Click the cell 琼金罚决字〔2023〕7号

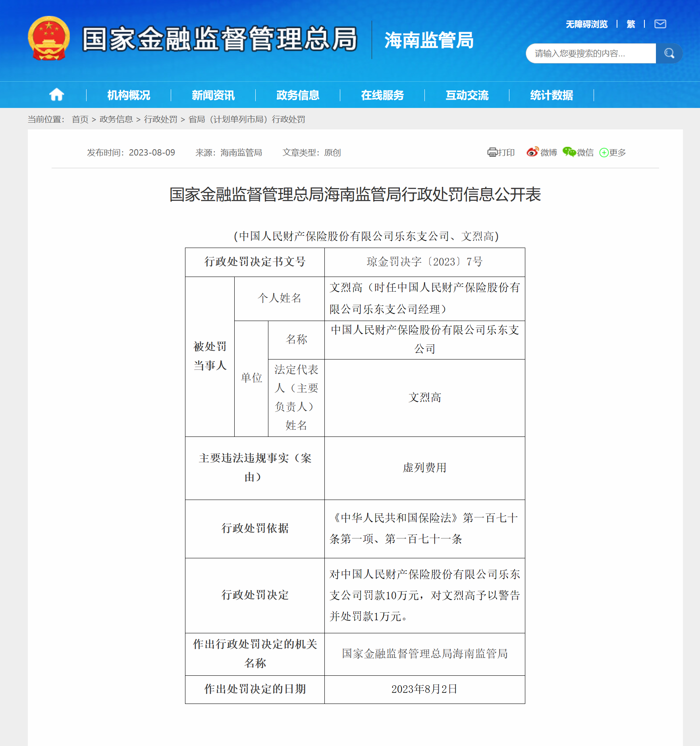pos(424,262)
